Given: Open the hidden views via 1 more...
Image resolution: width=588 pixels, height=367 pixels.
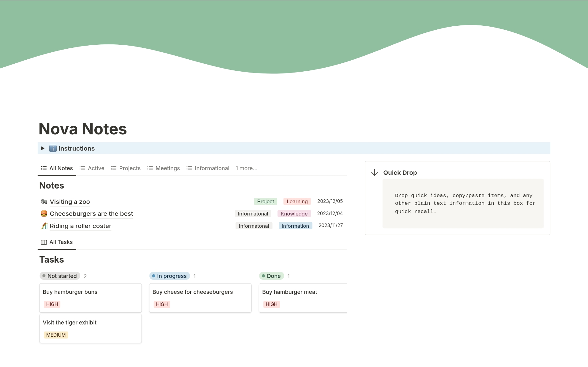Looking at the screenshot, I should (x=246, y=168).
